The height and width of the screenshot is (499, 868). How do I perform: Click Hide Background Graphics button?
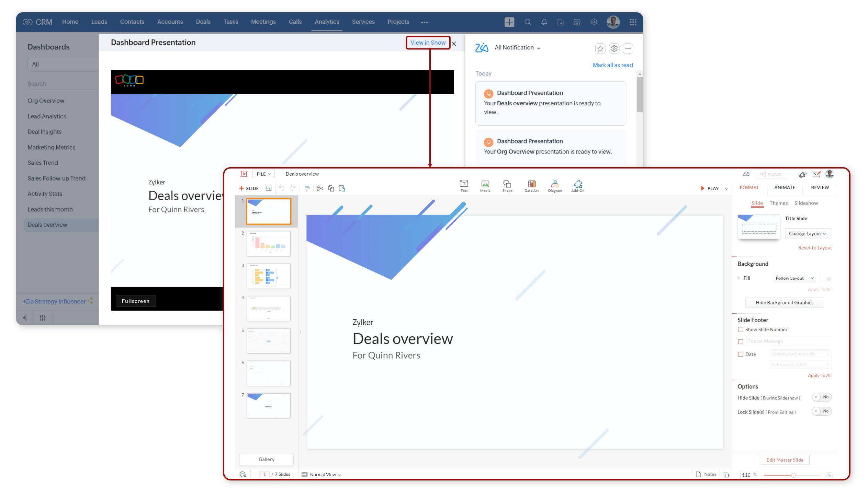pos(784,302)
